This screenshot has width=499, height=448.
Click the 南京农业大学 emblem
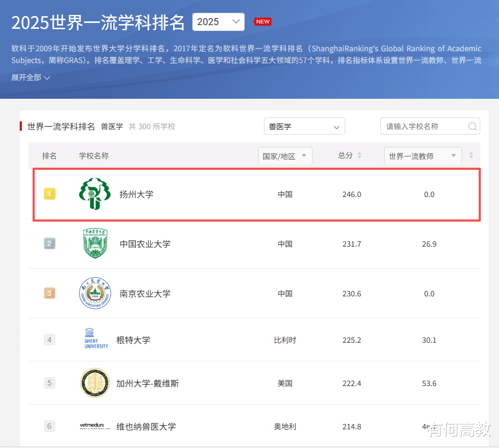coord(95,293)
